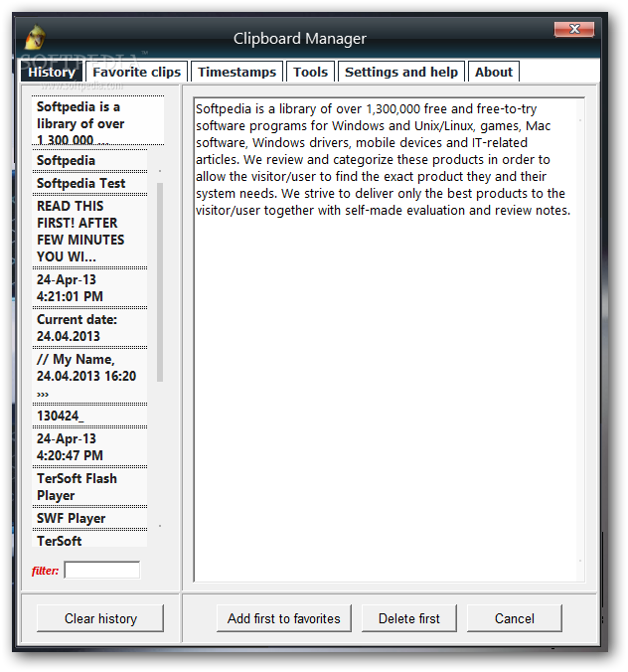Image resolution: width=628 pixels, height=672 pixels.
Task: Focus the filter input field
Action: 102,570
